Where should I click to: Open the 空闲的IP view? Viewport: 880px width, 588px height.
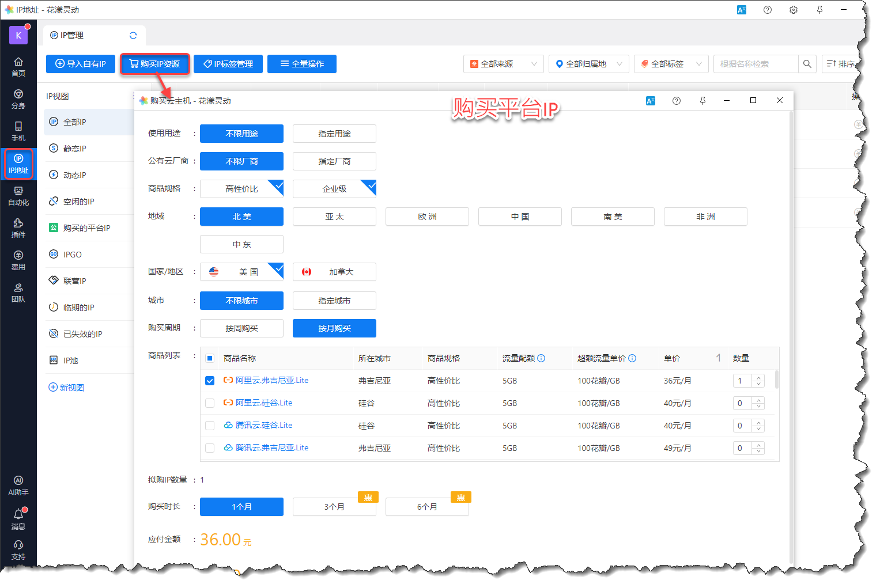tap(89, 202)
